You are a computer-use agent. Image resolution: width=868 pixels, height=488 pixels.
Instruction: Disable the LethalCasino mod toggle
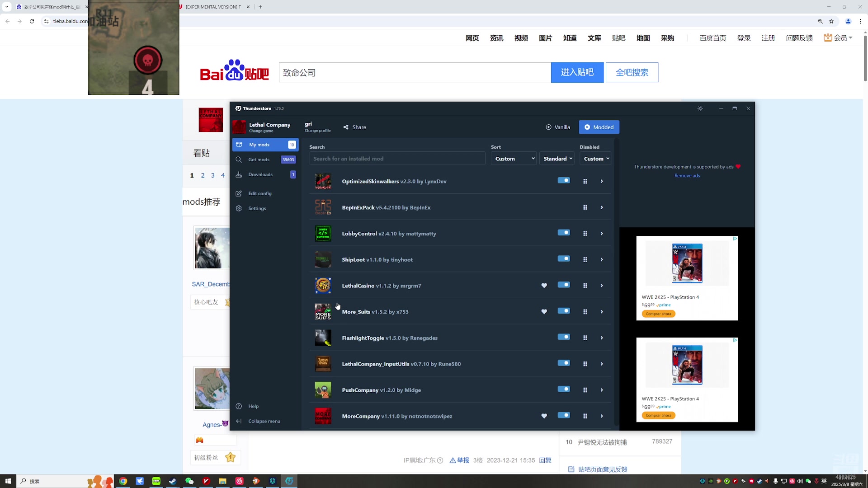pyautogui.click(x=563, y=285)
